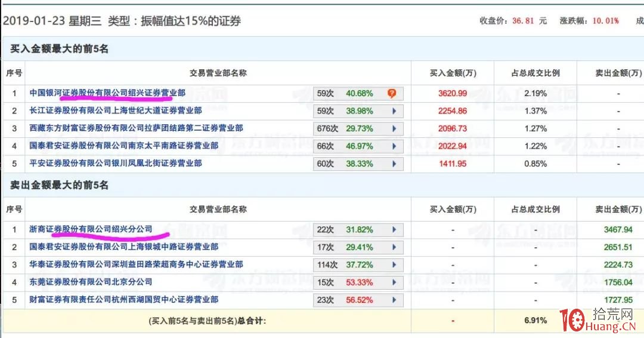Select the 1.22% proportion cell
This screenshot has width=644, height=338.
click(x=535, y=146)
